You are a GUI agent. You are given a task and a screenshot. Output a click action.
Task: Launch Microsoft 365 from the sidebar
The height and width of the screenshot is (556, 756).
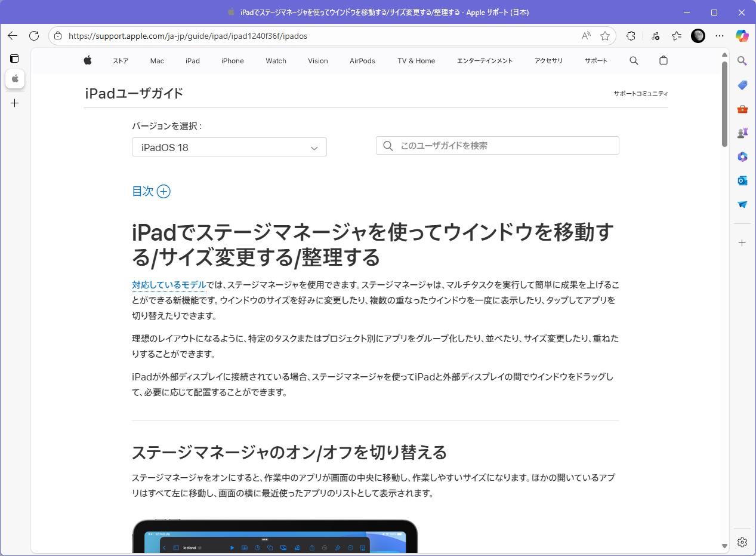pos(742,156)
